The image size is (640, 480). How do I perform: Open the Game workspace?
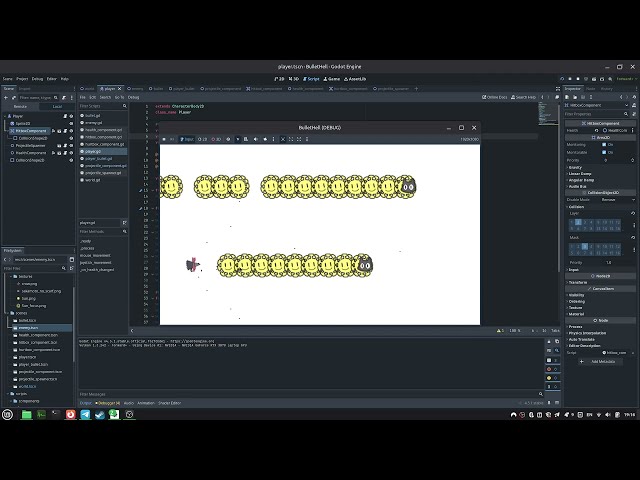(332, 79)
